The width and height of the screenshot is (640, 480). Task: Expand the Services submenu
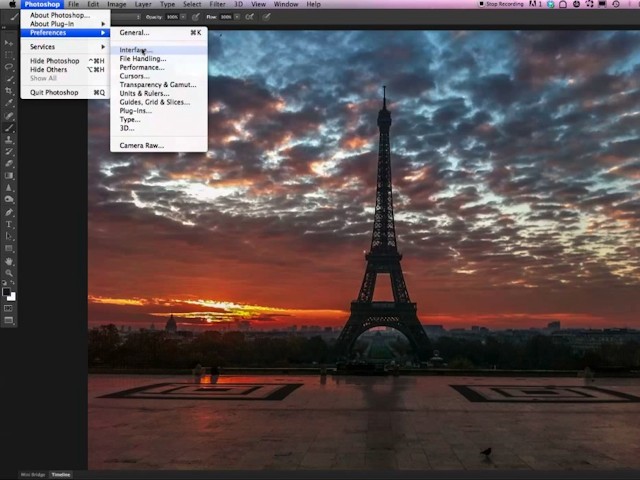click(66, 47)
